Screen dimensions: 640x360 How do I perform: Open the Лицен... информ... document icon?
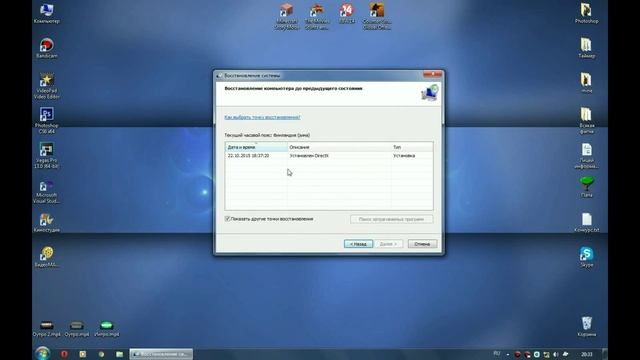click(587, 156)
